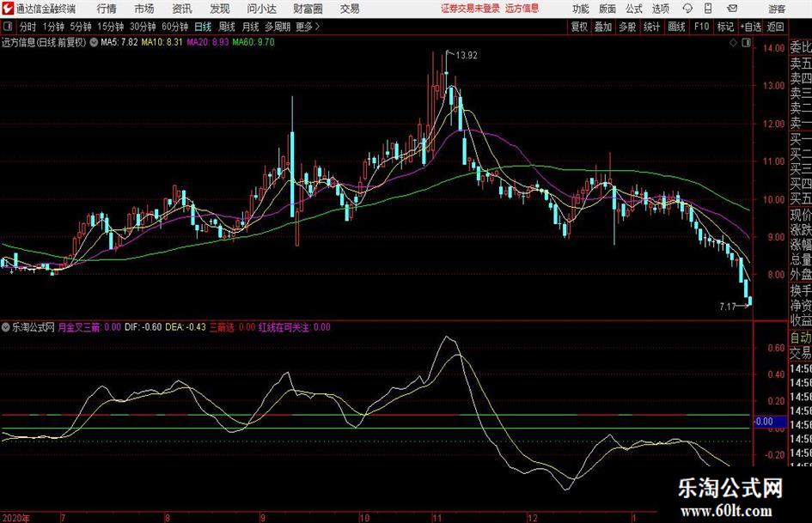Click the 标记 mark toolbar button
812x523 pixels.
click(725, 27)
